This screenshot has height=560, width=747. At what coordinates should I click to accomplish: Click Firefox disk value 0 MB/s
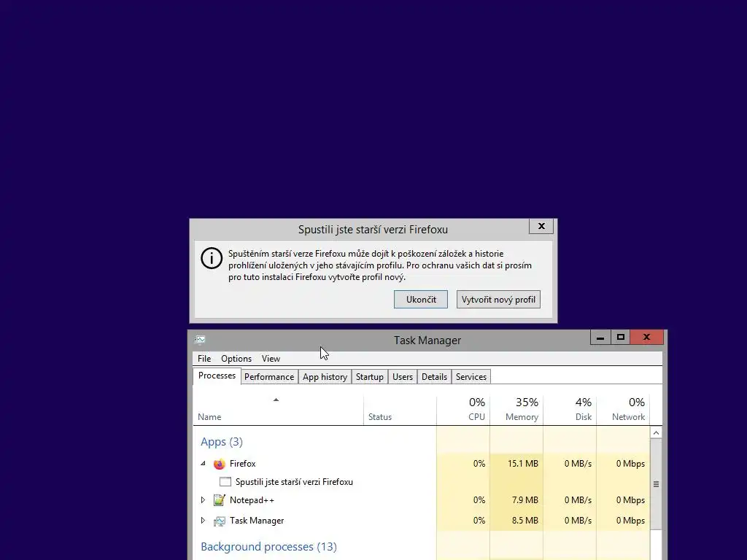(x=578, y=464)
